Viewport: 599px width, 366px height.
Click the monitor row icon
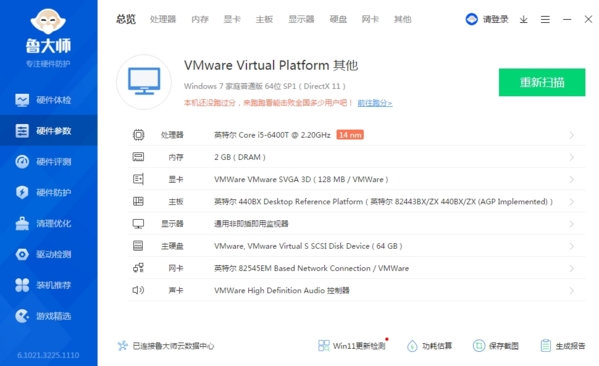pyautogui.click(x=138, y=224)
